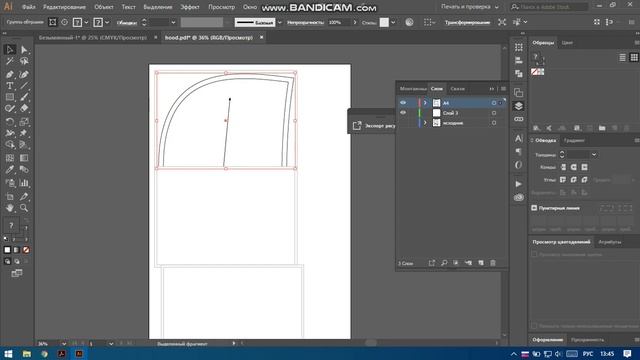Switch to the hood.pdf document tab
This screenshot has height=360, width=640.
(209, 38)
